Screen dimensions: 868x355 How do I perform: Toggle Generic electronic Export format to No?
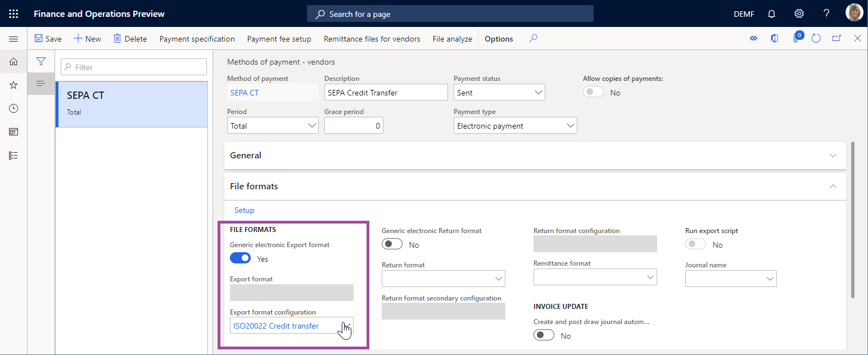point(240,258)
